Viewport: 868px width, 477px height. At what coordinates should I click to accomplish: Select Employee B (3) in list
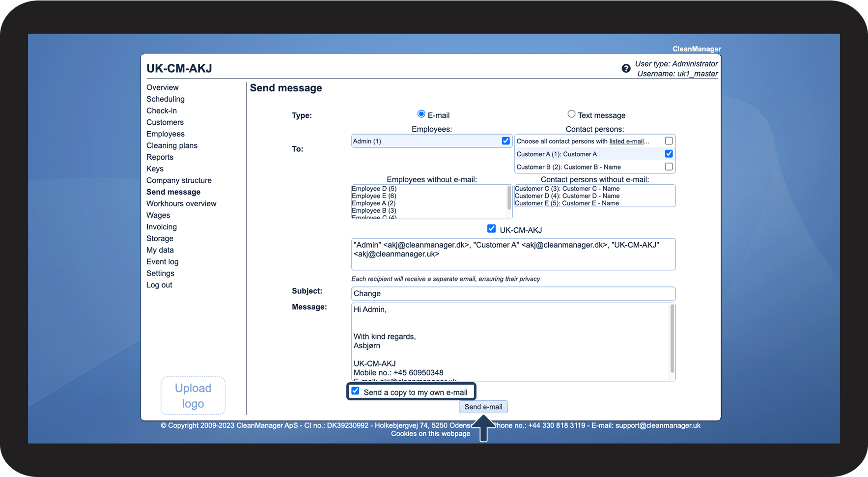tap(374, 211)
